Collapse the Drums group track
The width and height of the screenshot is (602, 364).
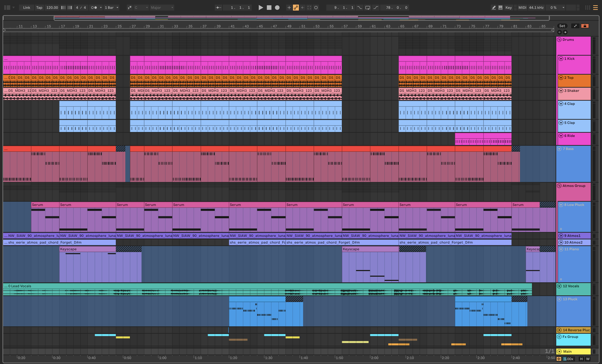pos(559,40)
